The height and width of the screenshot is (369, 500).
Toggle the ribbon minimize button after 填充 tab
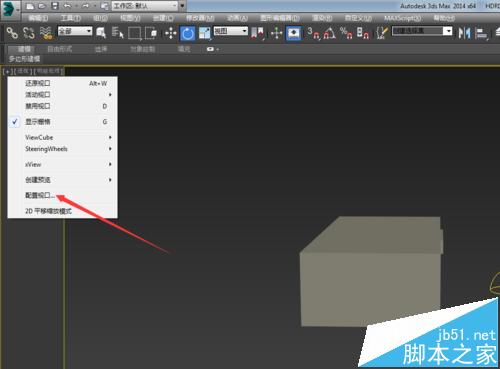[x=210, y=49]
